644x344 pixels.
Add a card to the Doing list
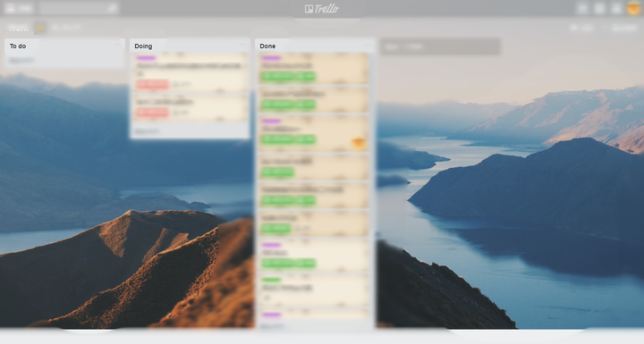(147, 131)
